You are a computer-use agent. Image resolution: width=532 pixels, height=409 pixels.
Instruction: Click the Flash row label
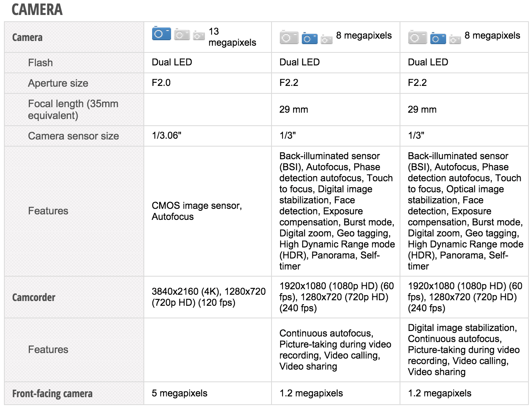40,63
